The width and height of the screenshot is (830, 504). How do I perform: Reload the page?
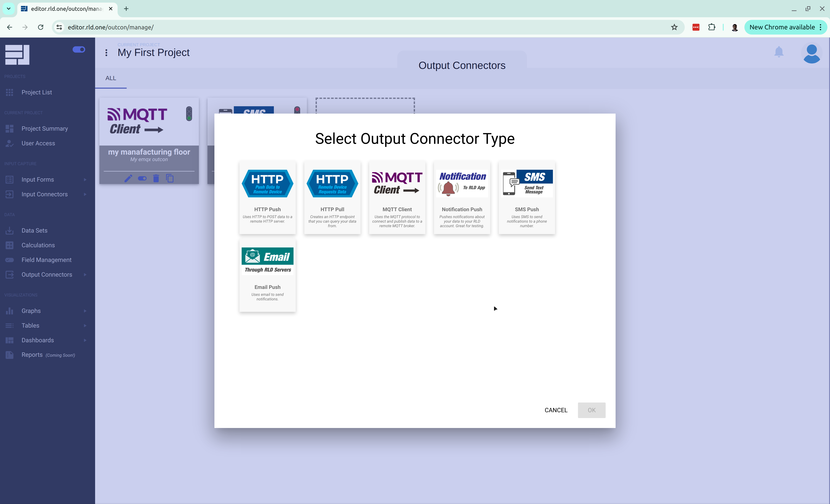tap(40, 27)
